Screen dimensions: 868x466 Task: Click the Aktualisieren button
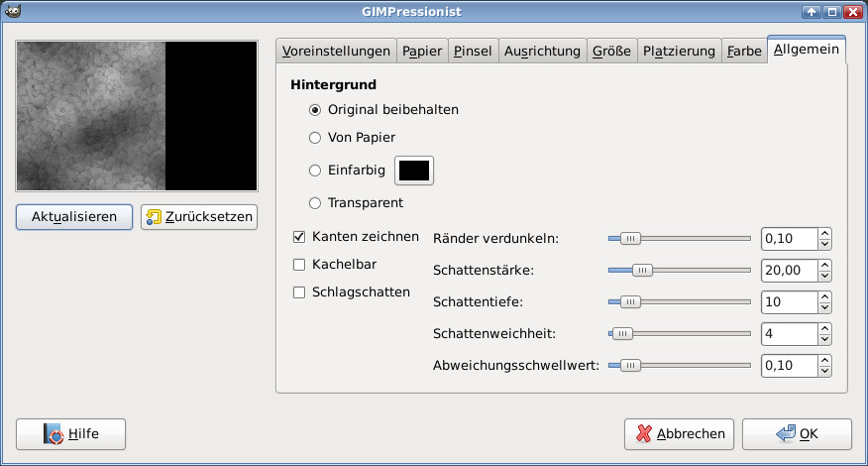click(x=74, y=217)
